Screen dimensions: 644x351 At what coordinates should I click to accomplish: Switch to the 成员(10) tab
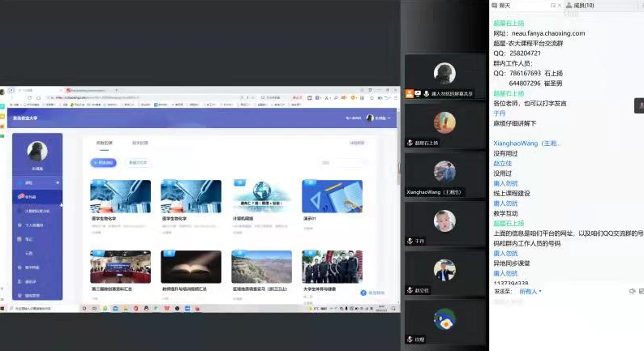580,6
